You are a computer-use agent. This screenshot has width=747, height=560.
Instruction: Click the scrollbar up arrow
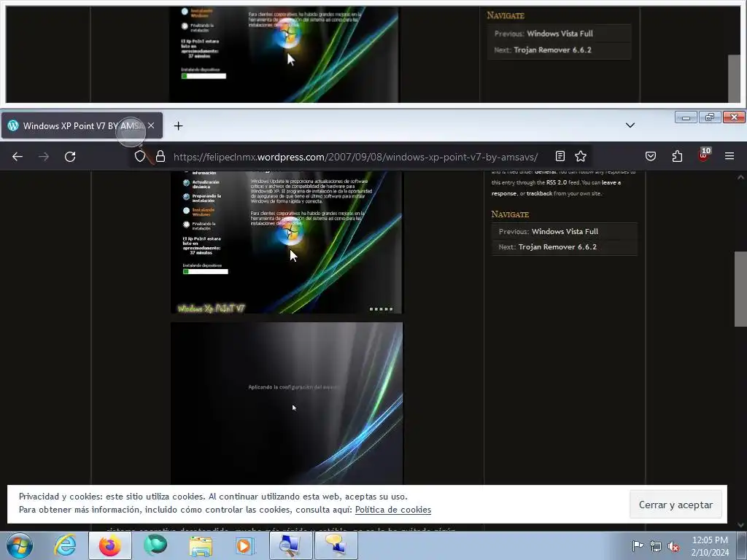click(x=740, y=177)
